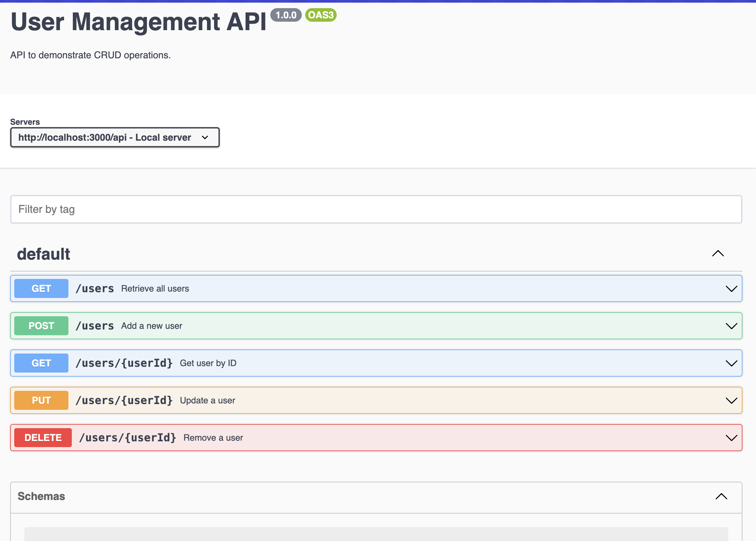Open the Servers dropdown for localhost:3000/api
The width and height of the screenshot is (756, 541).
click(115, 137)
